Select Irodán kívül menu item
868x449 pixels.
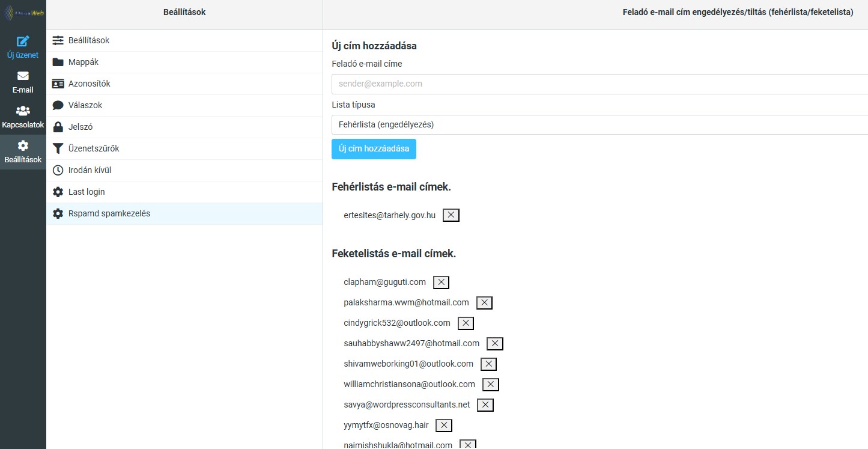click(90, 170)
